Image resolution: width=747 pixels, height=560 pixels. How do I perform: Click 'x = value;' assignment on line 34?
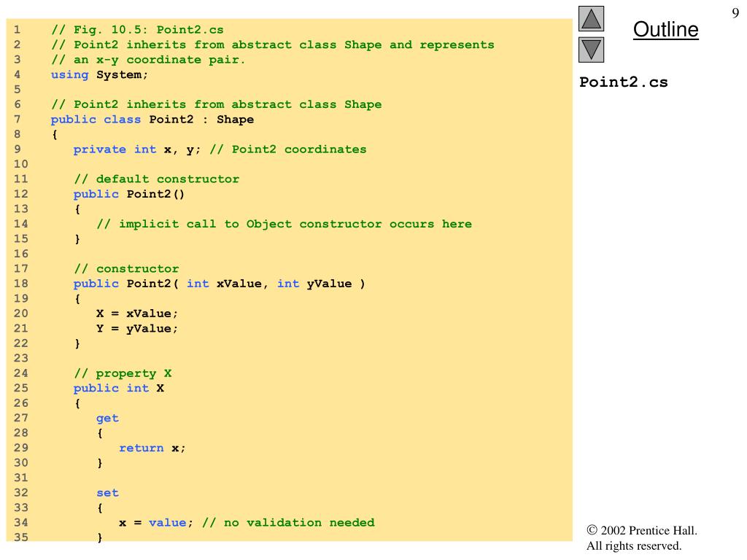[x=156, y=523]
